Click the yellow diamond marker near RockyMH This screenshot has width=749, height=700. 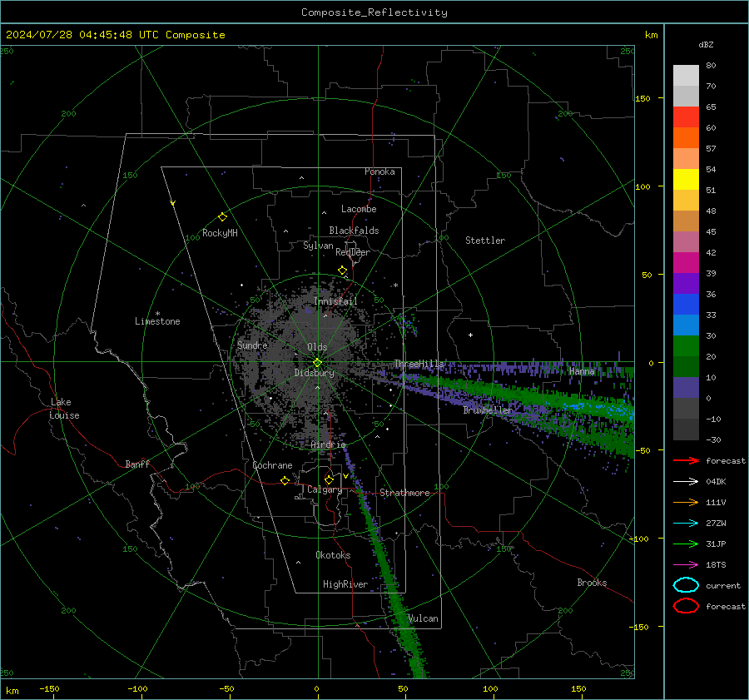coord(222,217)
